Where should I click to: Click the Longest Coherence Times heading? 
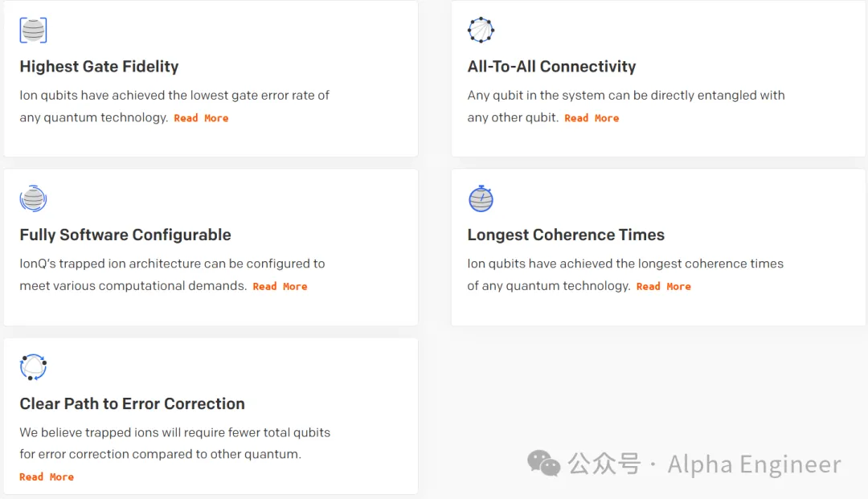566,235
